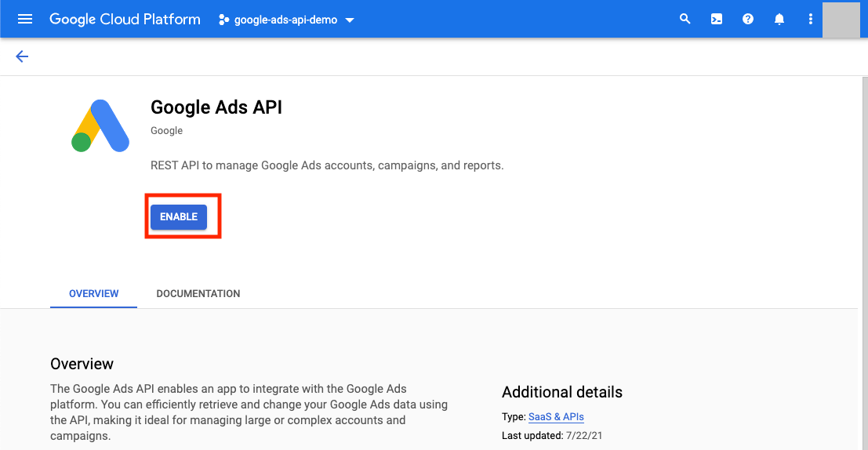Click the REST API description text
This screenshot has width=868, height=450.
click(x=327, y=165)
